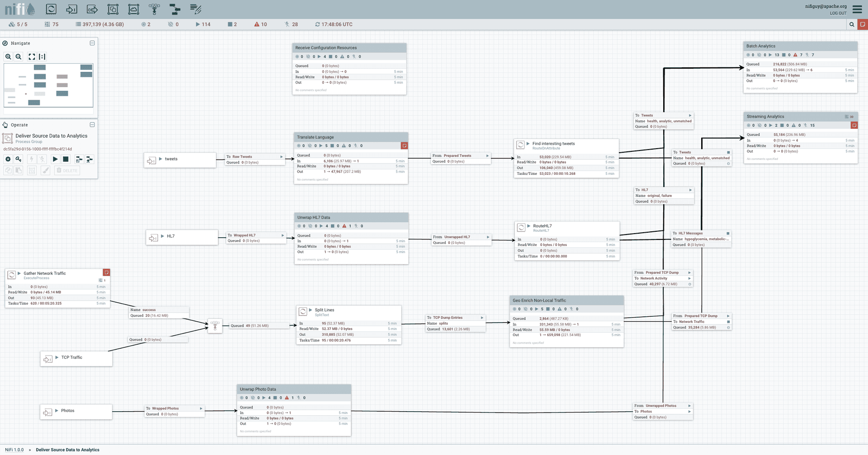Toggle 1:1 actual size view in Navigate panel
868x455 pixels.
[42, 56]
